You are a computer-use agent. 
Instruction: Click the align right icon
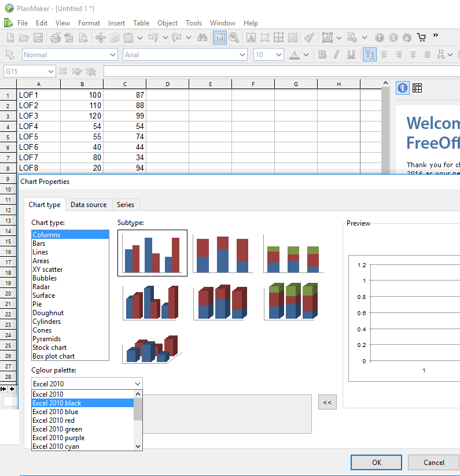pos(399,54)
